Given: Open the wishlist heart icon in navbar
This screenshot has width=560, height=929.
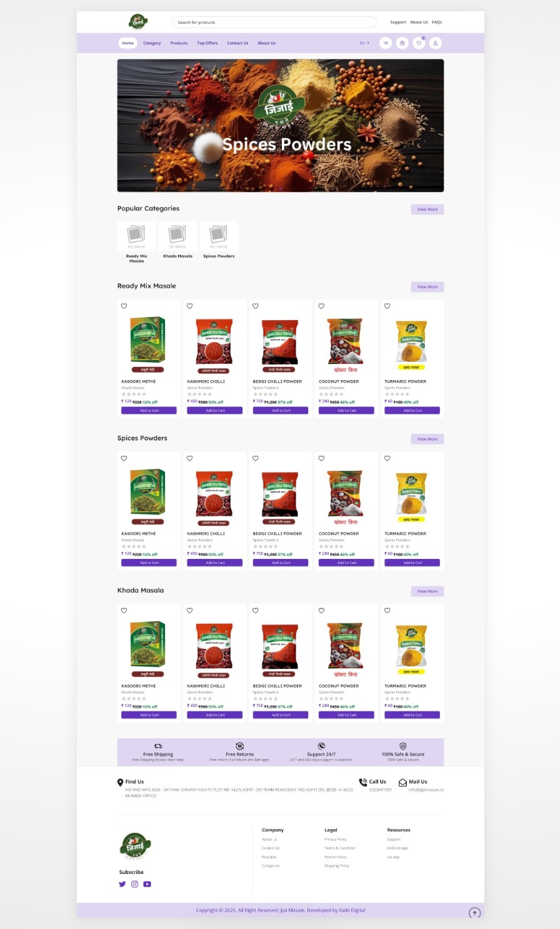Looking at the screenshot, I should click(419, 43).
